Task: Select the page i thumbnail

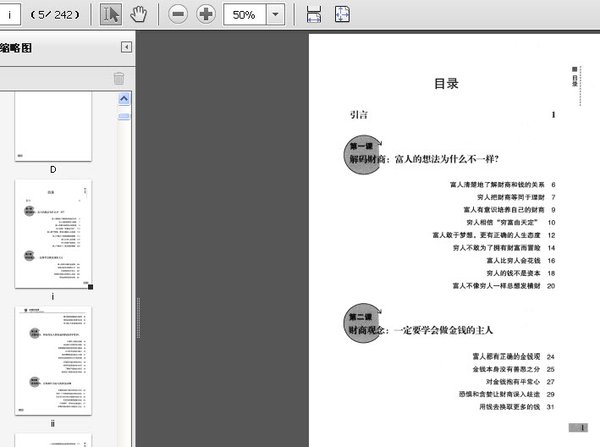Action: tap(53, 234)
